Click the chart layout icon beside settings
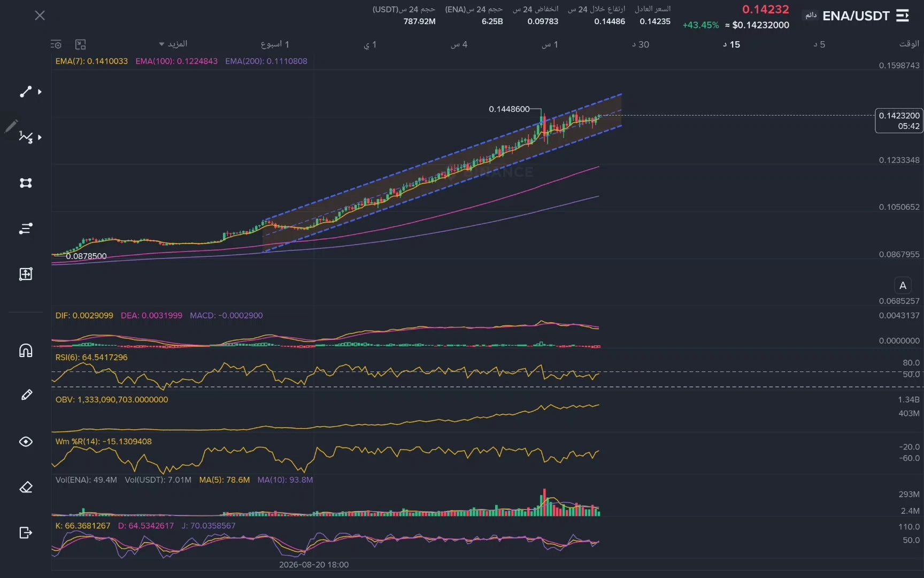Screen dimensions: 924x578 tap(80, 44)
